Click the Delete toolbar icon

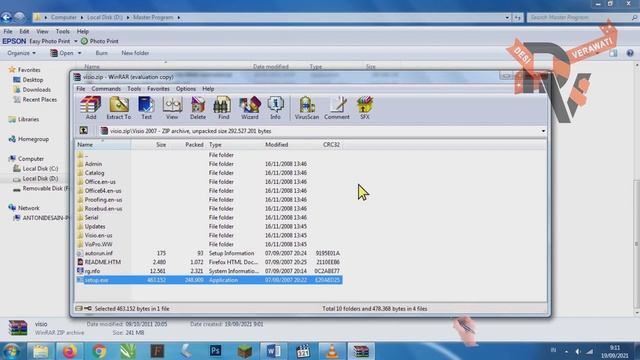coord(198,108)
